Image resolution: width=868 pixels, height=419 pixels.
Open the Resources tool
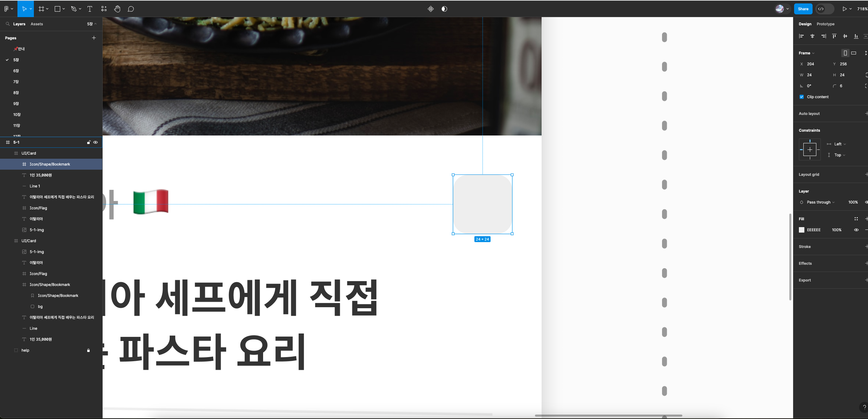(x=104, y=9)
